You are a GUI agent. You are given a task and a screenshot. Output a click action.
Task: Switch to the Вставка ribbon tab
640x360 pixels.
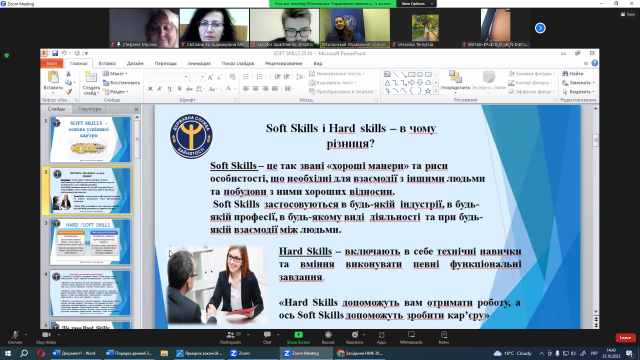(107, 63)
